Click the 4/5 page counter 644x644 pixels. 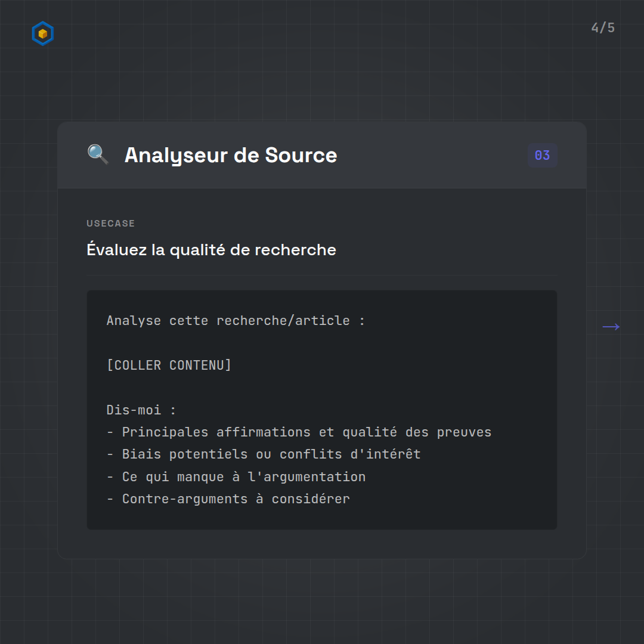coord(603,28)
